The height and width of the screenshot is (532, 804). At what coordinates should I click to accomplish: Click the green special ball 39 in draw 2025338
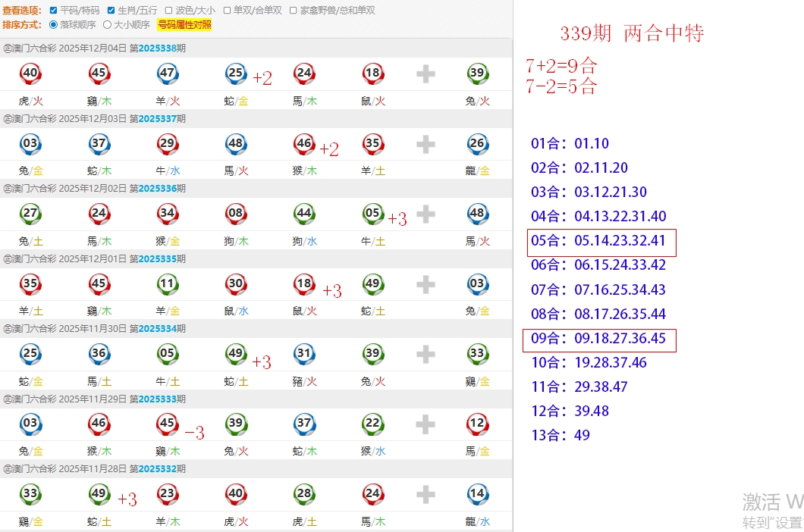(x=477, y=74)
